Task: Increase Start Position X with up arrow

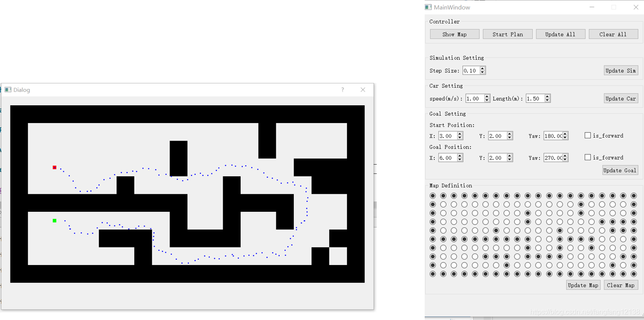Action: [x=460, y=134]
